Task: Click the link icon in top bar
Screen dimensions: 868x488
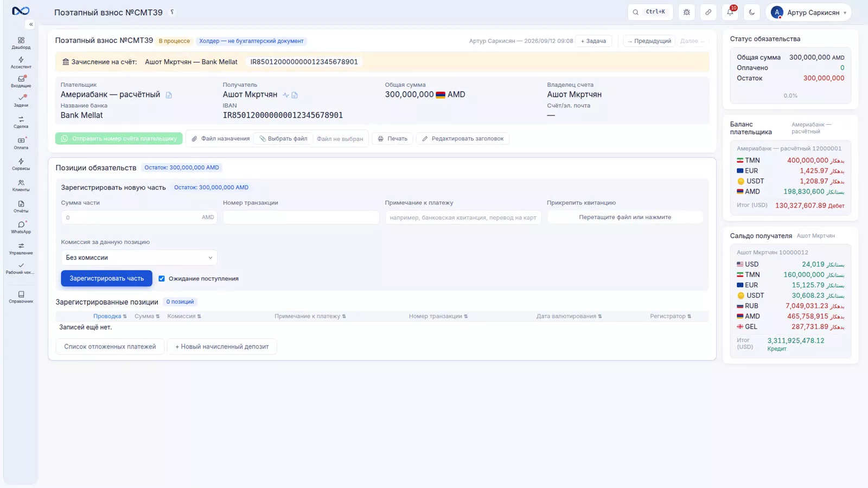Action: click(x=709, y=12)
